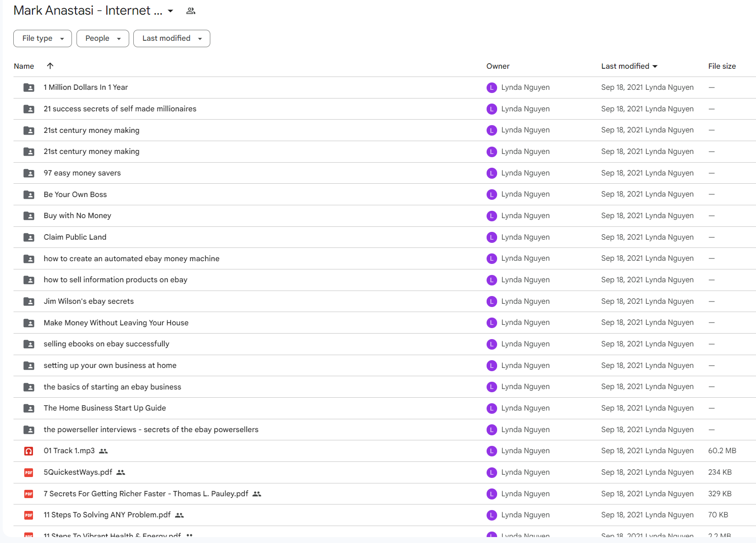The width and height of the screenshot is (756, 543).
Task: Open 11 Steps To Solving ANY Problem.pdf name
Action: 107,515
